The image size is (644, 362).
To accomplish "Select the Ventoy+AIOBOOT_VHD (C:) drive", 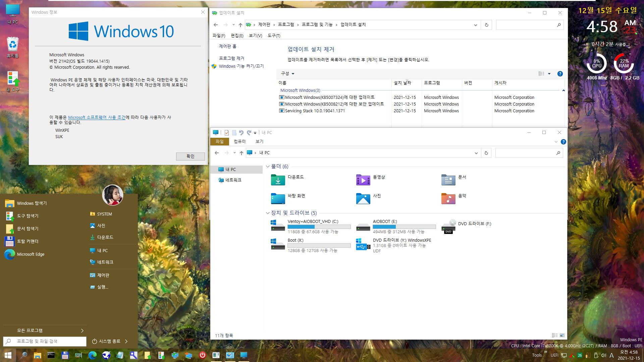I will (310, 226).
